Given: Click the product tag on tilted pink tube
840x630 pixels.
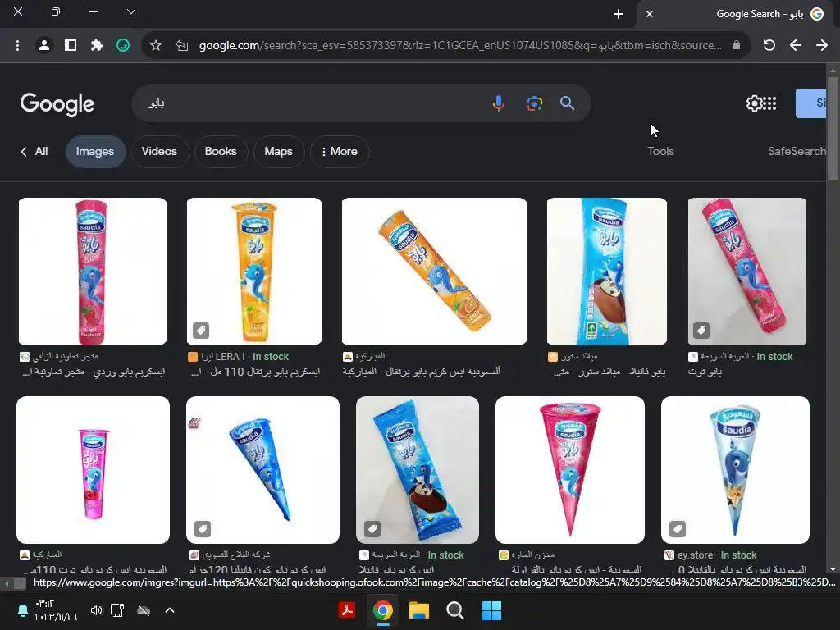Looking at the screenshot, I should (701, 331).
